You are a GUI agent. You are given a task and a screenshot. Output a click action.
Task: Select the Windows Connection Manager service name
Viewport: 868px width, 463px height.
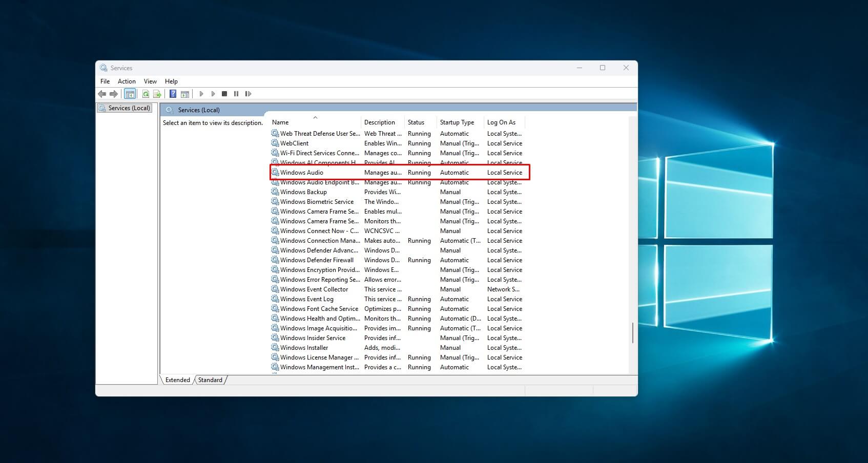click(x=320, y=240)
